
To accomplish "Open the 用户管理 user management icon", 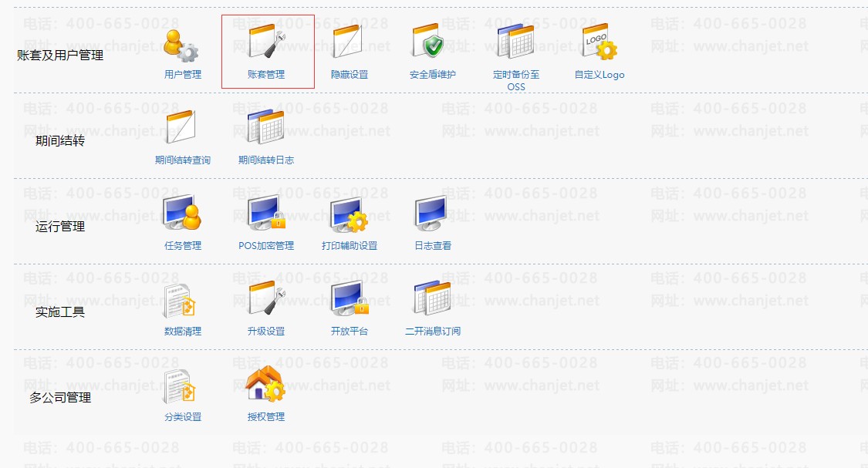I will coord(181,46).
